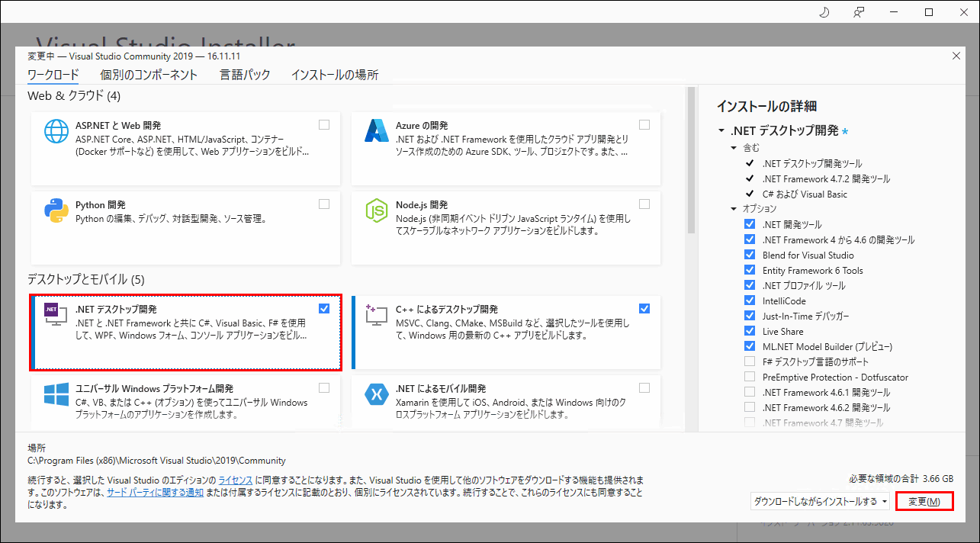Uncheck ML.NET Model Builder (プレビュー) option
This screenshot has height=543, width=980.
(749, 346)
